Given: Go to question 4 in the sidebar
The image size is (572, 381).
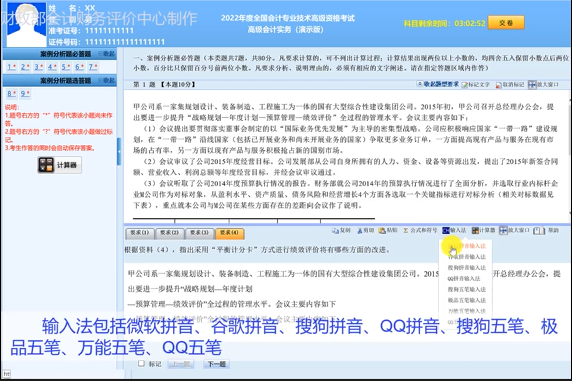Looking at the screenshot, I should pos(52,67).
